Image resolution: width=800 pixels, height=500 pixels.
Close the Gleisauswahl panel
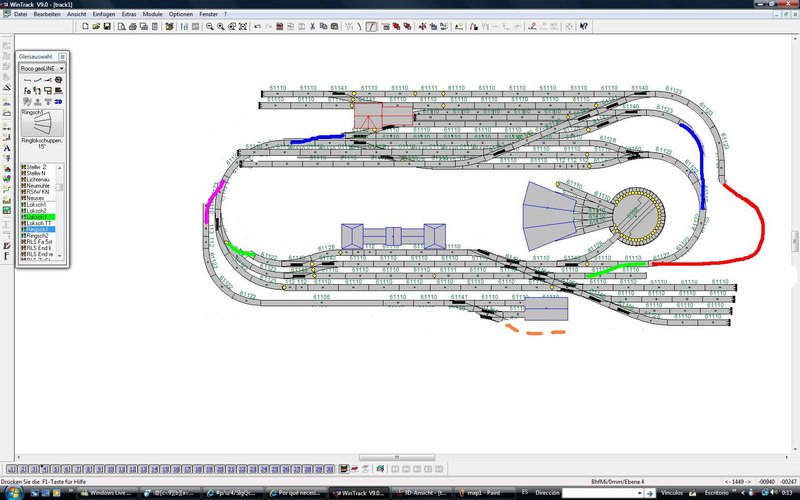tap(62, 57)
